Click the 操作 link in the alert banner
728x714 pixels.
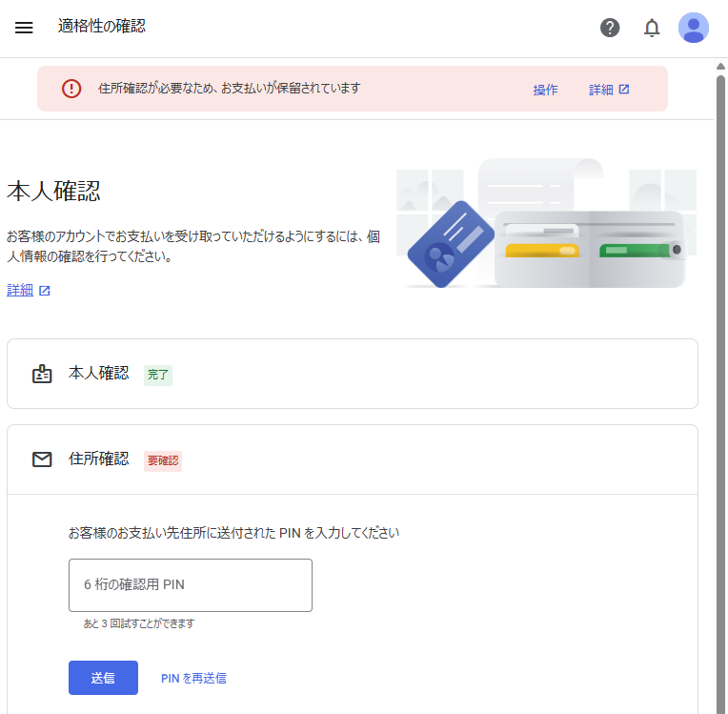click(545, 90)
